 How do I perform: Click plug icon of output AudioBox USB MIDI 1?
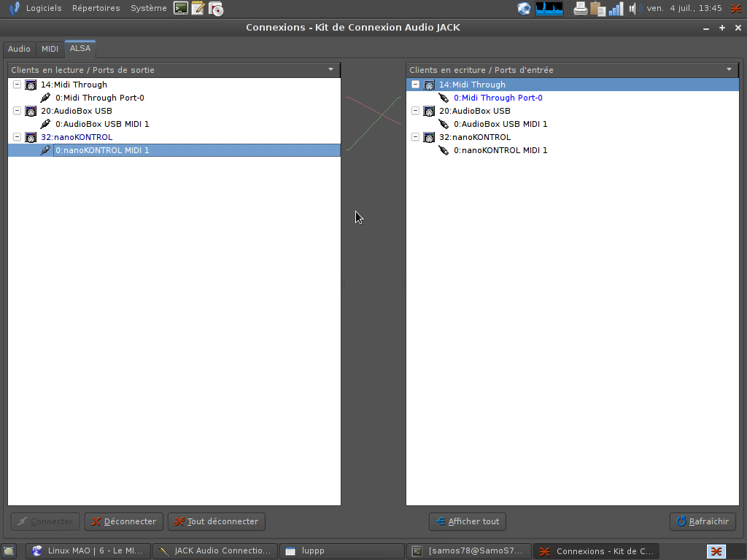coord(45,124)
